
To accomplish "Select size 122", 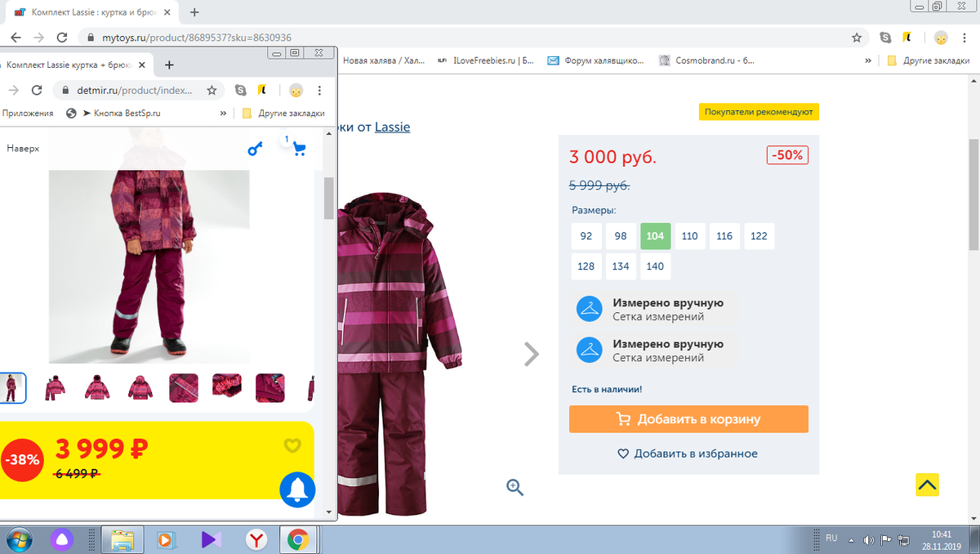I will [x=759, y=236].
